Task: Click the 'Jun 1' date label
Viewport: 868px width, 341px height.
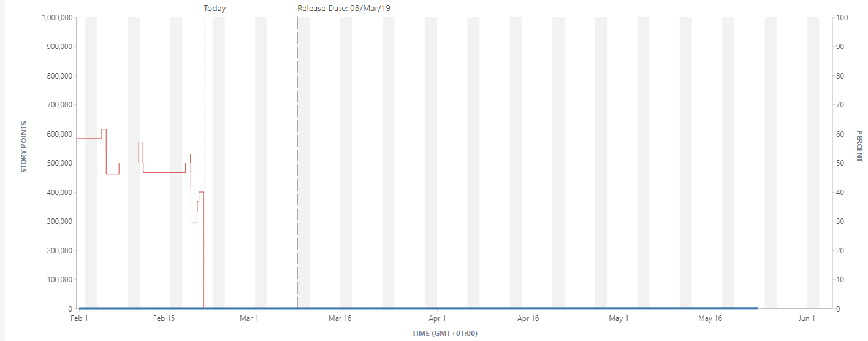Action: [807, 318]
